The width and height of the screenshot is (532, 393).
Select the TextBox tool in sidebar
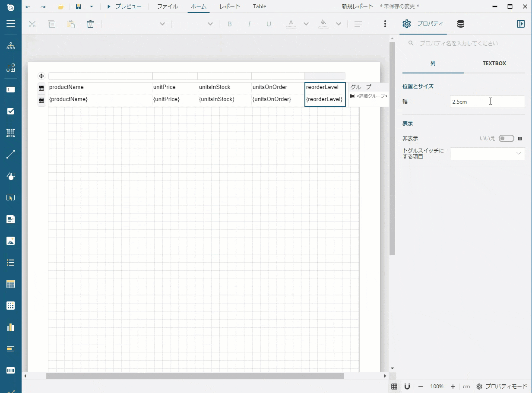point(11,90)
